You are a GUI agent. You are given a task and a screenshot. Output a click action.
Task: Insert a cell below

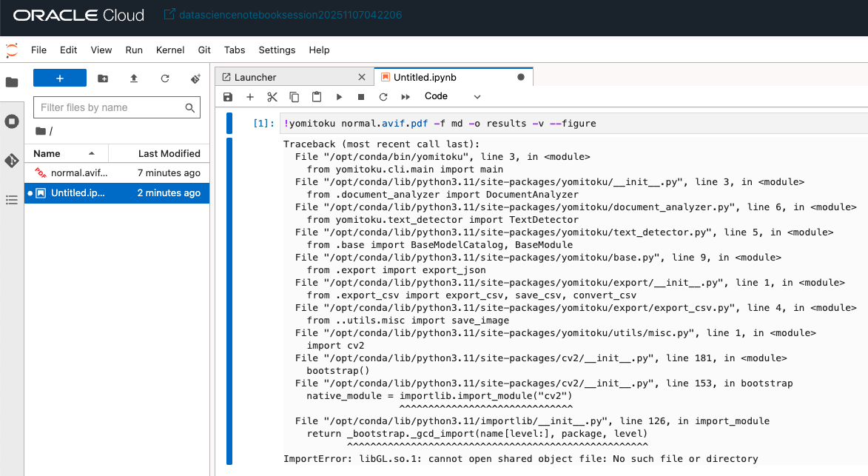coord(249,97)
